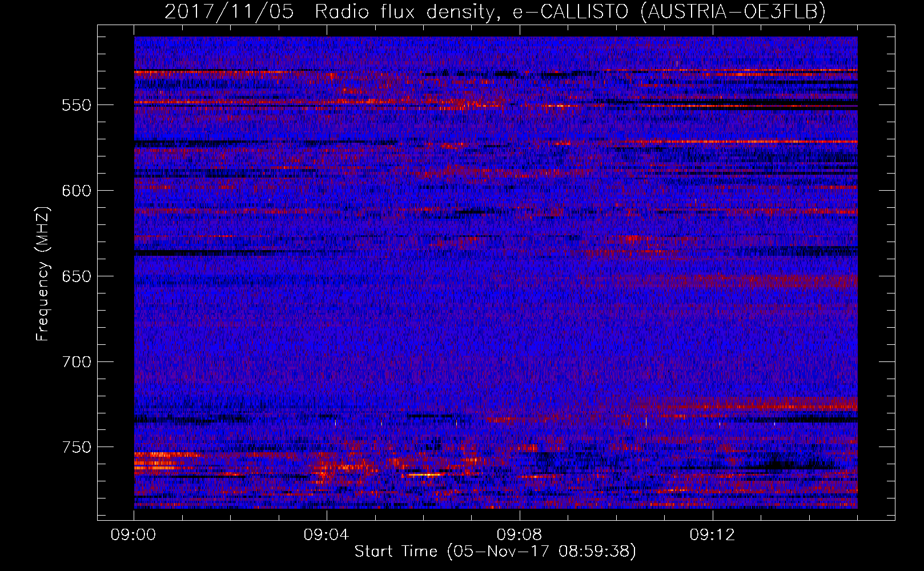
Task: Click the 'Start Time (05-Nov-17 08:59:38)' label
Action: click(495, 552)
